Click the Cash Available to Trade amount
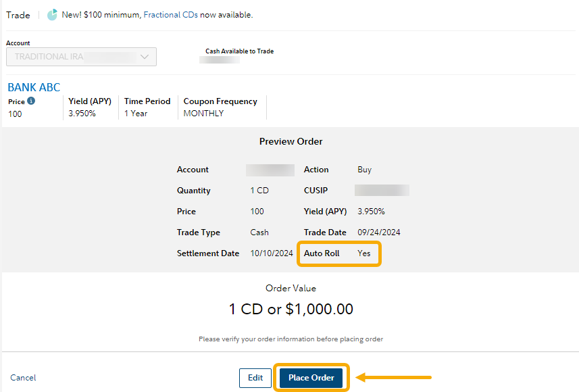Image resolution: width=579 pixels, height=392 pixels. pos(220,59)
